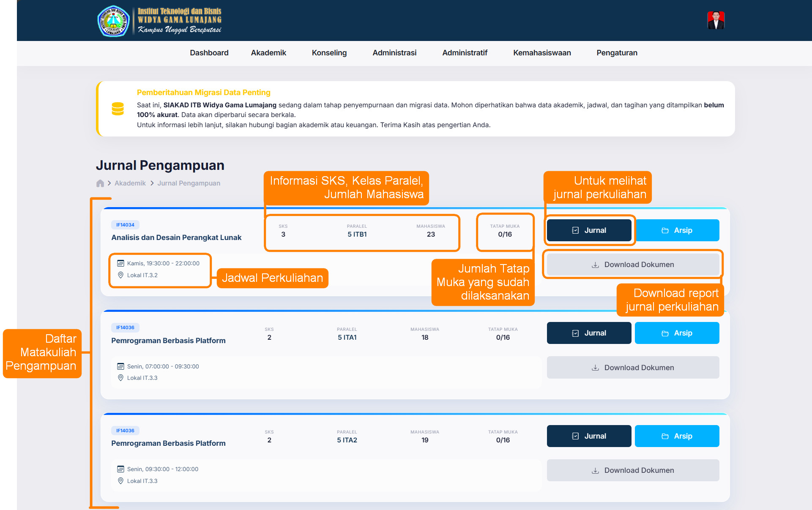Click calendar icon for Senin 07:00 schedule
Image resolution: width=812 pixels, height=510 pixels.
point(120,366)
